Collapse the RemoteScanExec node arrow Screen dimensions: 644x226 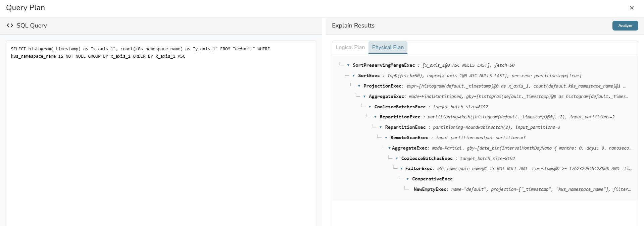(386, 138)
